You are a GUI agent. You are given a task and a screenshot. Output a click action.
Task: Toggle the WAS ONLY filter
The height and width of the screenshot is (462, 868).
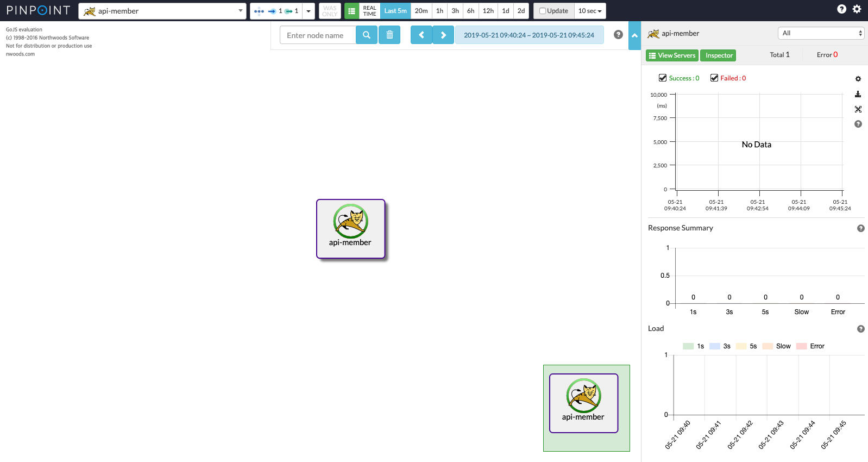[330, 11]
